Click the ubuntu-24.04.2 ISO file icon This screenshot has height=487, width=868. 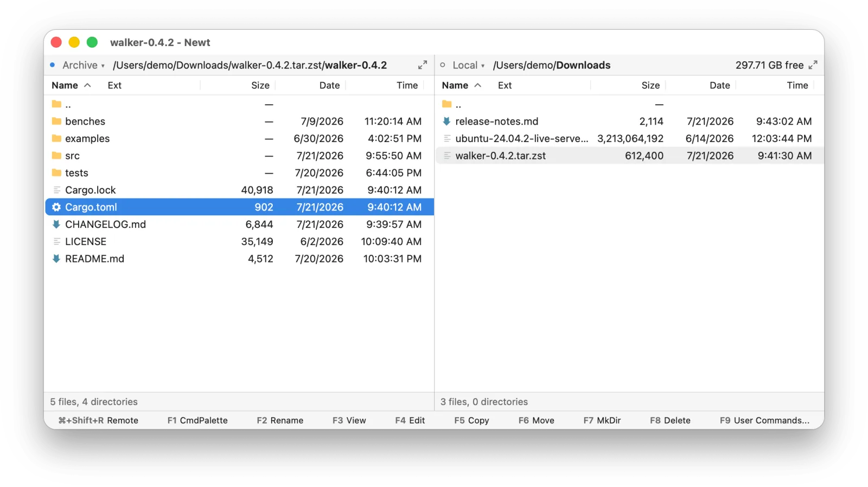coord(447,138)
